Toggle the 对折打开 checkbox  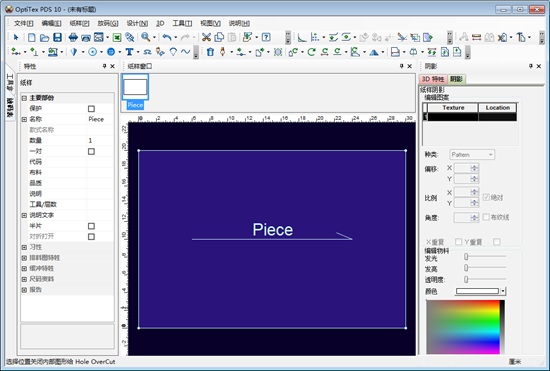click(x=91, y=237)
